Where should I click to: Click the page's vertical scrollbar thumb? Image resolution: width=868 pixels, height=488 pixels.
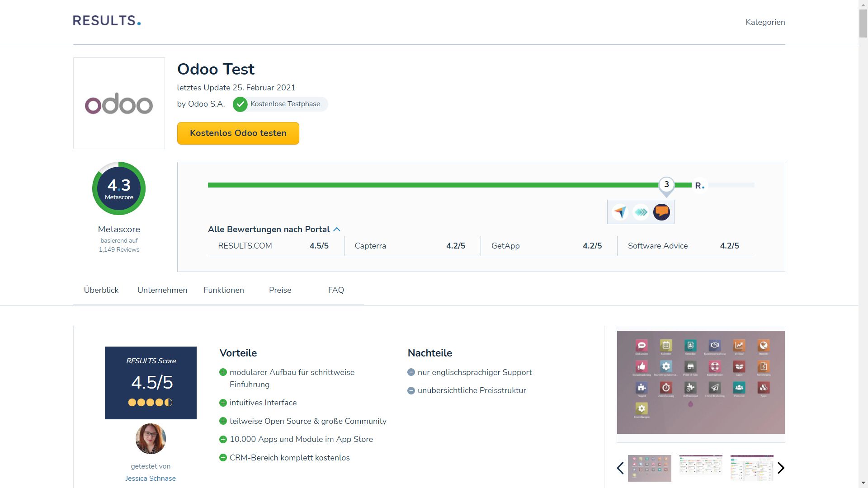863,23
